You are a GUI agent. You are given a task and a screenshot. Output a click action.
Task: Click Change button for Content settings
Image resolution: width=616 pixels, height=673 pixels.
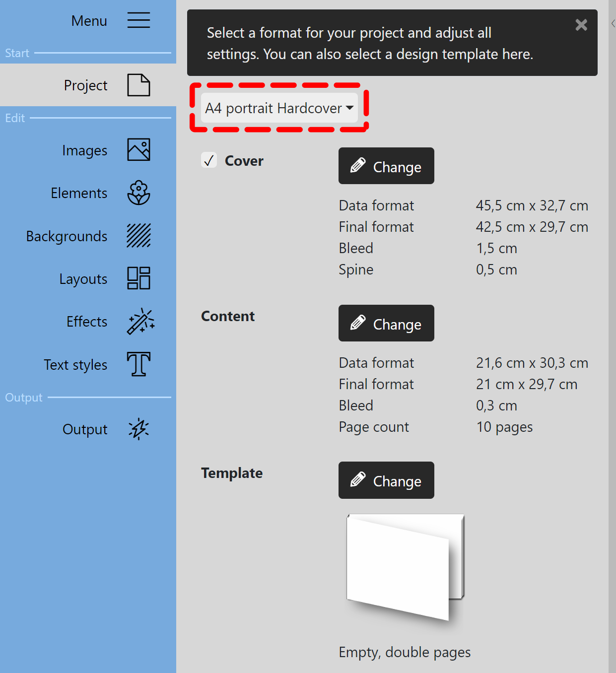[x=386, y=324]
